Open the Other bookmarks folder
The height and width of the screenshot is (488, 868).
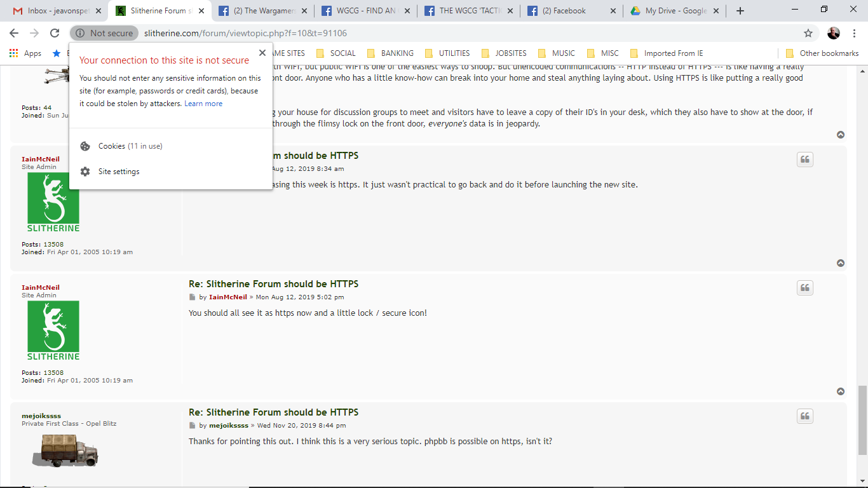[x=822, y=53]
